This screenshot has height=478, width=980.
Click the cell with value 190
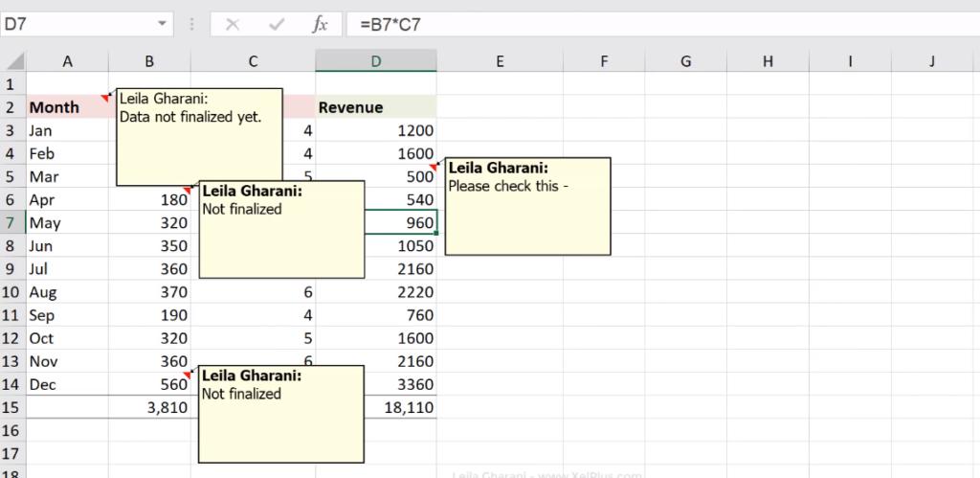149,315
